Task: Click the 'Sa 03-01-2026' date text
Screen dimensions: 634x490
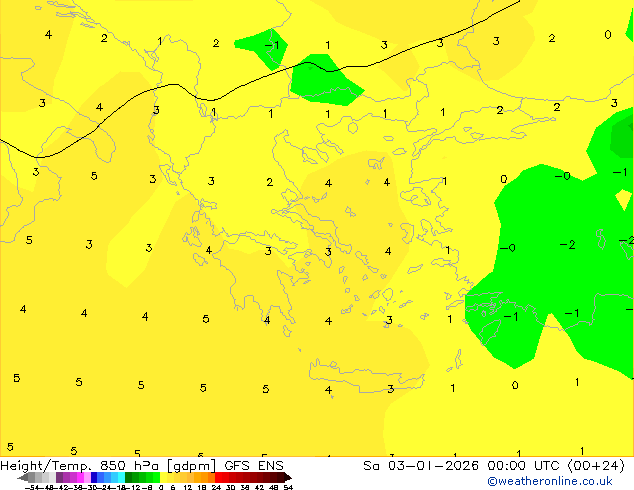Action: 421,466
